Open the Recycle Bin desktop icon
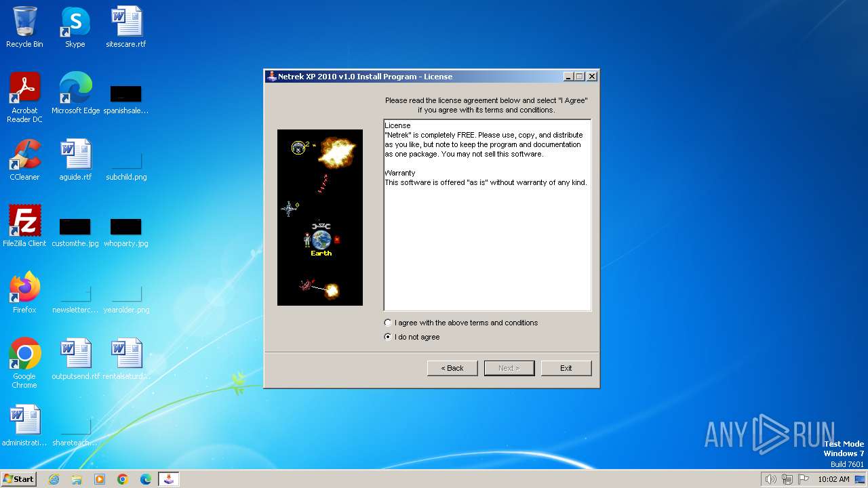Image resolution: width=868 pixels, height=488 pixels. pyautogui.click(x=24, y=27)
